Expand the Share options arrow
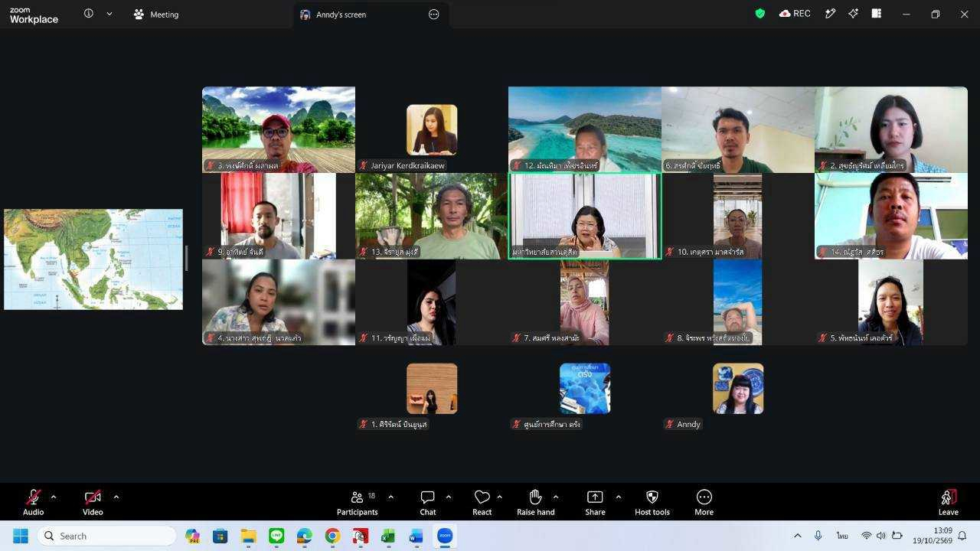 [618, 497]
